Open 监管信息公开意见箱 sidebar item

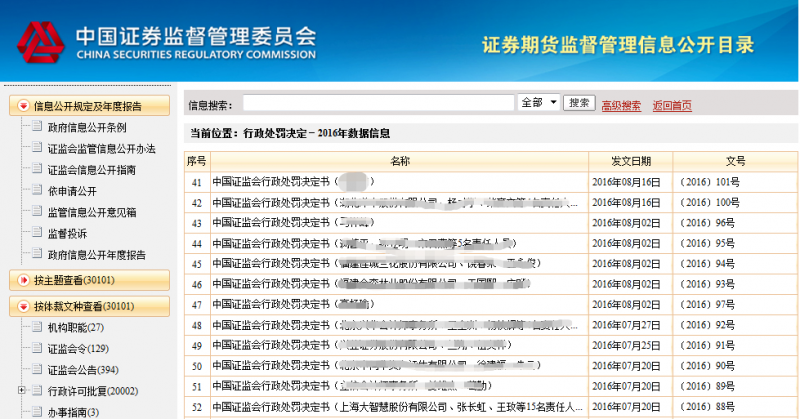pos(92,212)
